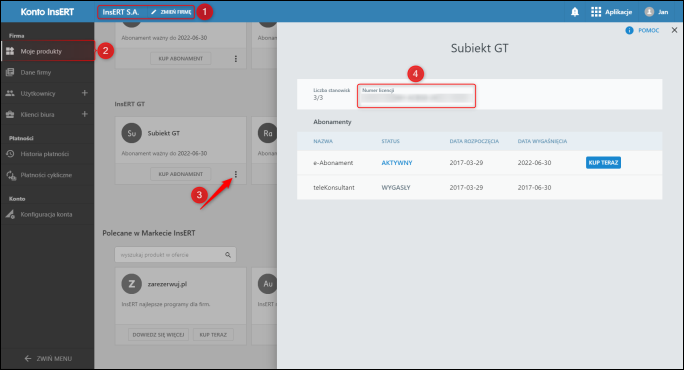The width and height of the screenshot is (684, 370).
Task: Click DOWIEDZ SIĘ WIĘCEJ for zarezerwuj.pl
Action: tap(158, 335)
